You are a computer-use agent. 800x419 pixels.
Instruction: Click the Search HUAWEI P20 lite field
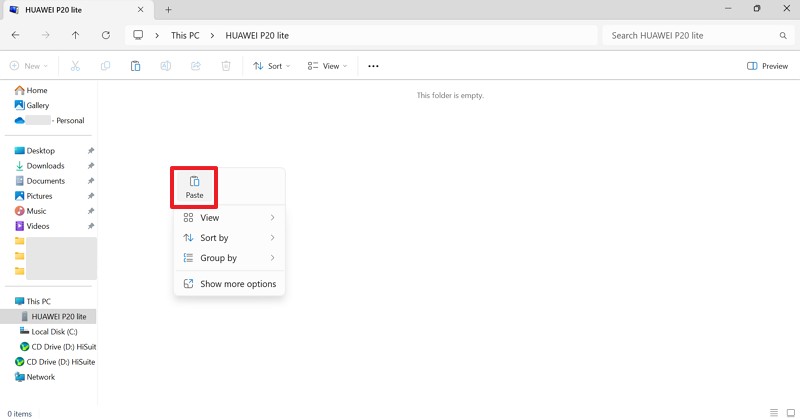coord(690,35)
